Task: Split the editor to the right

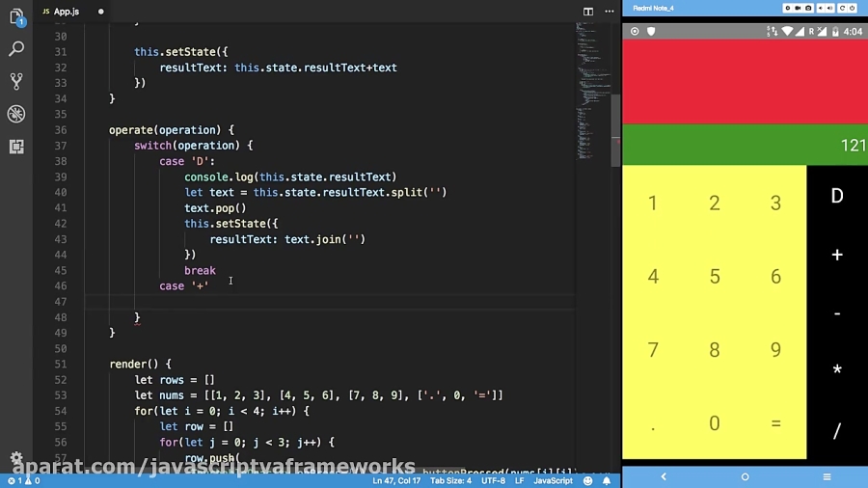Action: click(588, 11)
